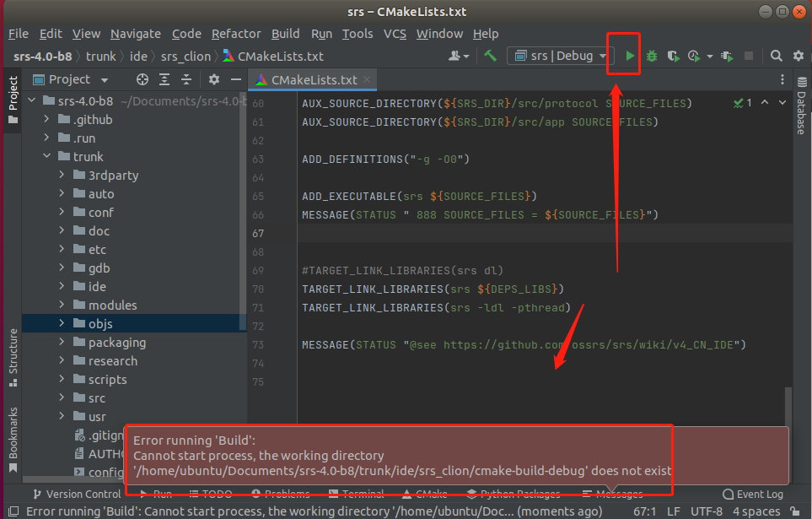Click the 67:1 cursor position indicator
The height and width of the screenshot is (519, 812).
(645, 511)
